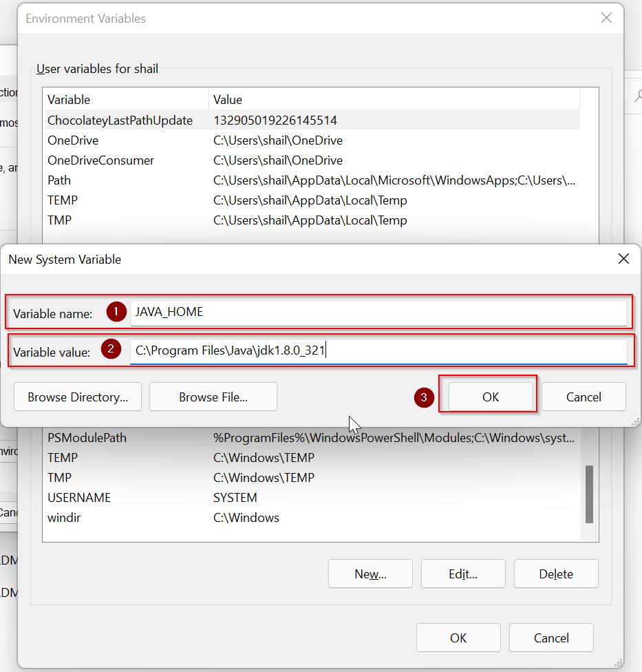Click Edit for system variables
Viewport: 642px width, 672px height.
(462, 574)
